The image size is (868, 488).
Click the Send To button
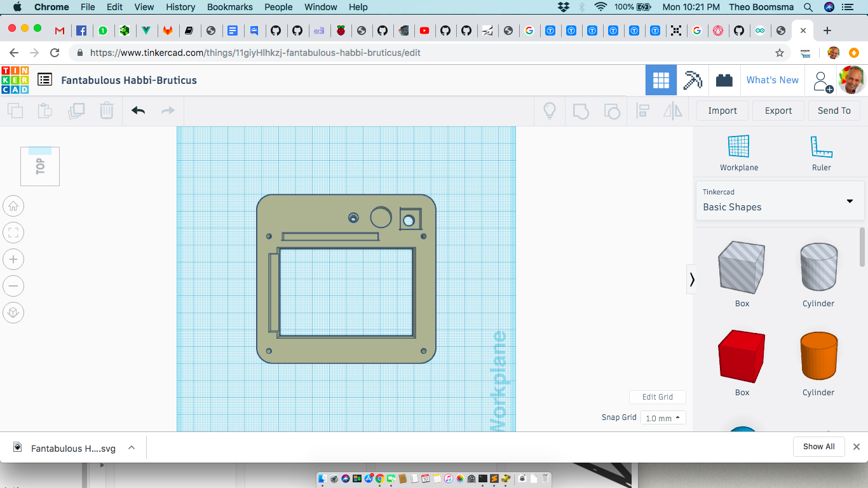[834, 111]
